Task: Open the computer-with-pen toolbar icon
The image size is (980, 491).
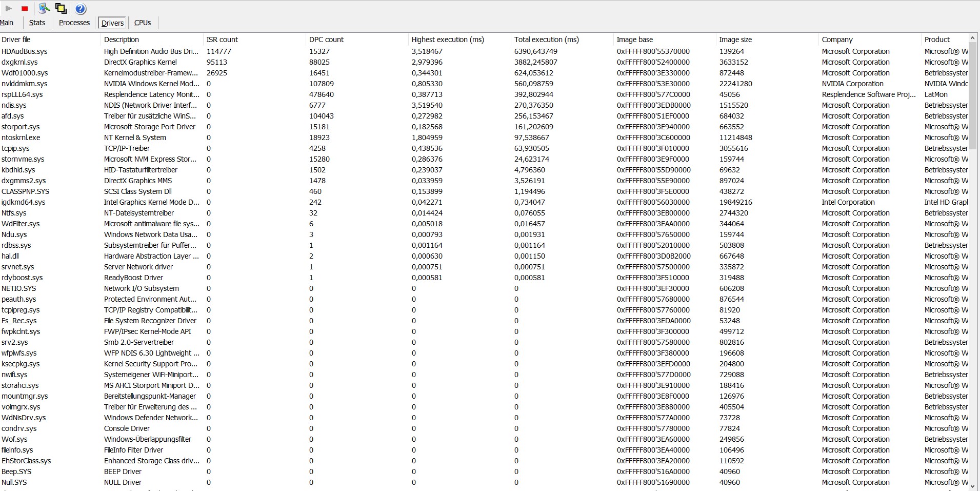Action: tap(44, 8)
